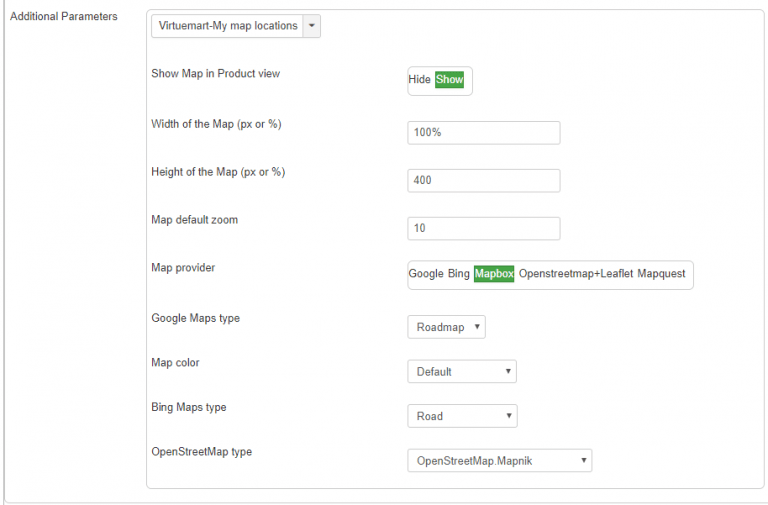
Task: Click the Additional Parameters label
Action: [x=63, y=17]
